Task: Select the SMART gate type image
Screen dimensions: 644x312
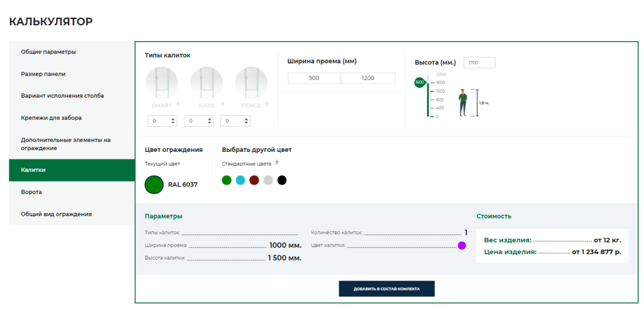Action: [x=162, y=84]
